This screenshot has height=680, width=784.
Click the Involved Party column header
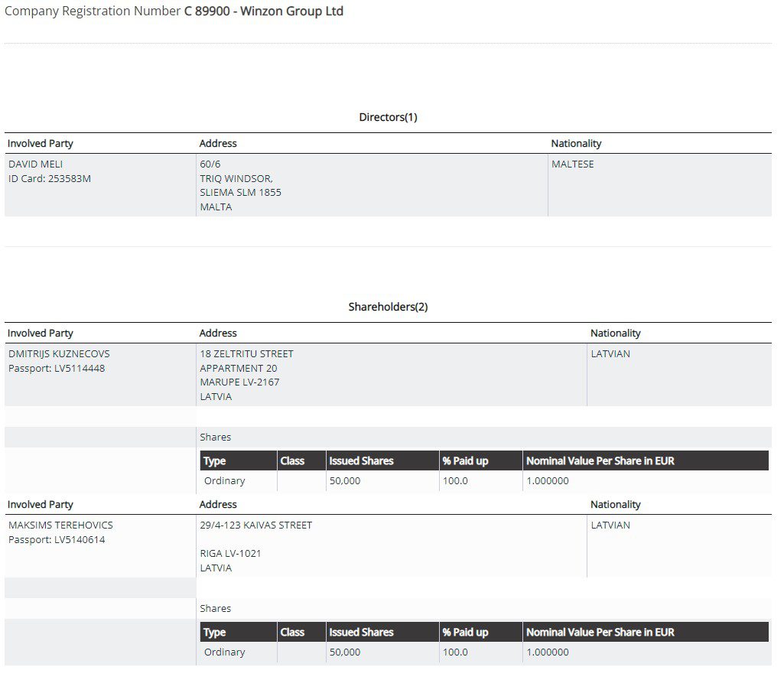click(40, 143)
